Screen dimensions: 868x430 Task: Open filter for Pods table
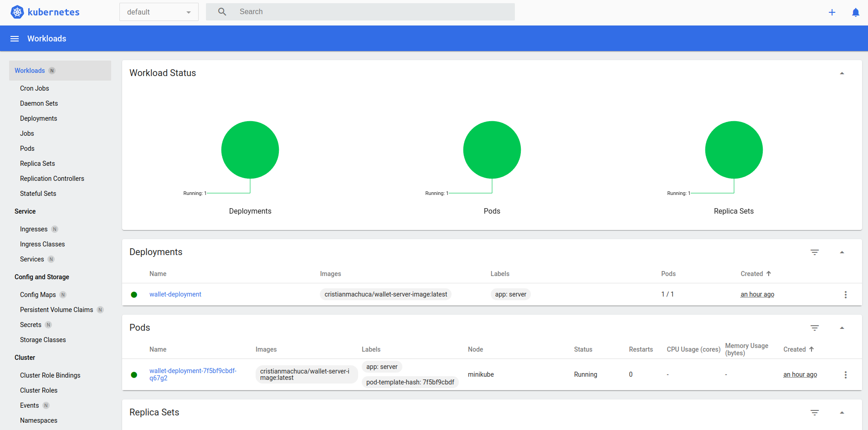point(815,328)
